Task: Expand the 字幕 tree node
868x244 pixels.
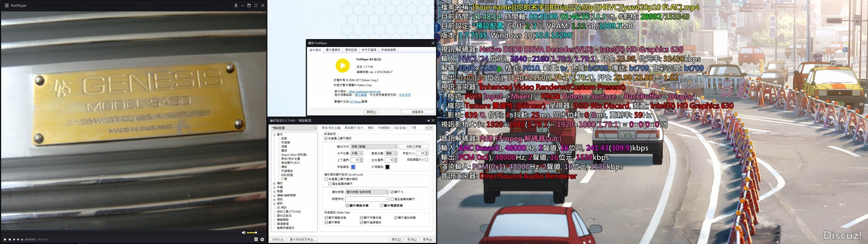Action: click(x=274, y=187)
